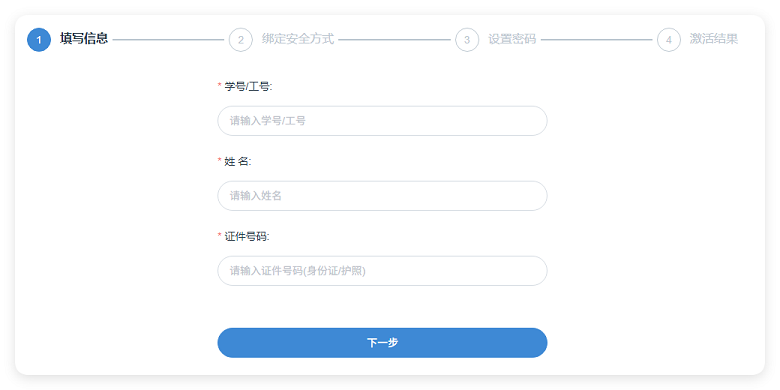
Task: Click the 下一步 button
Action: coord(382,343)
